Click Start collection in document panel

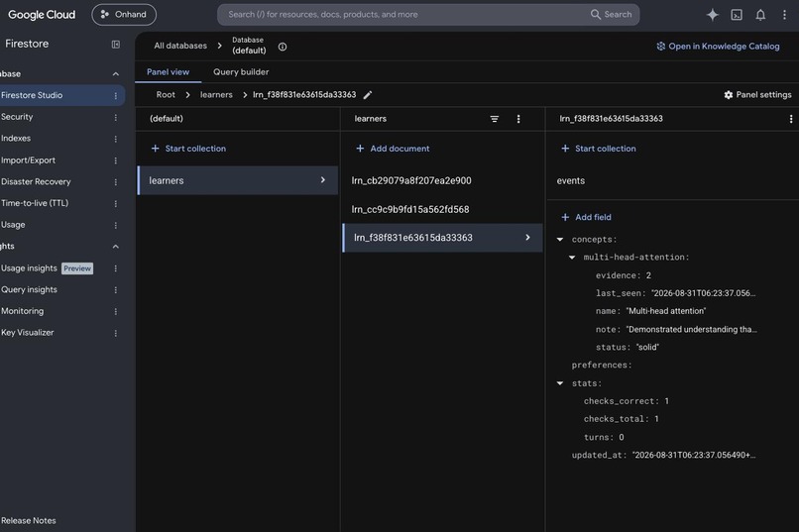coord(598,149)
